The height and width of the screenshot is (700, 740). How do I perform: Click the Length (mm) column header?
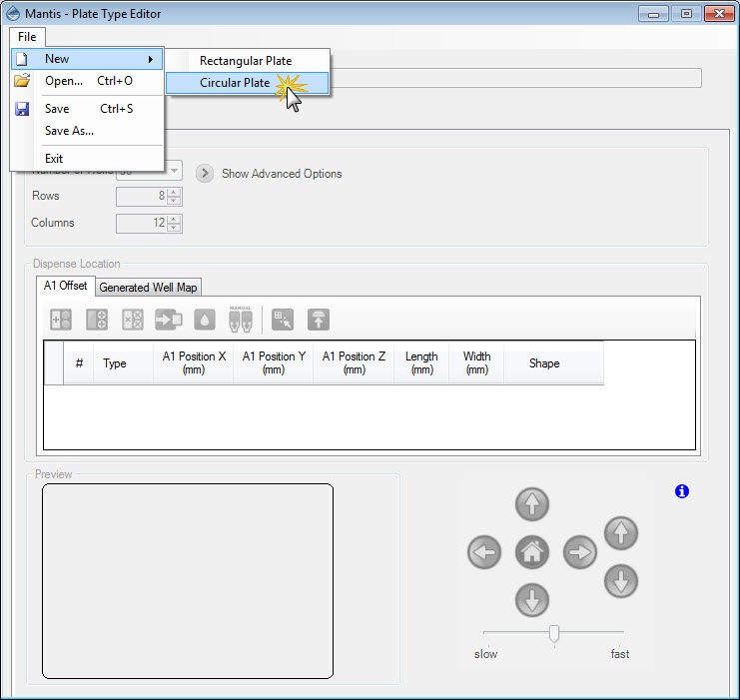point(421,362)
